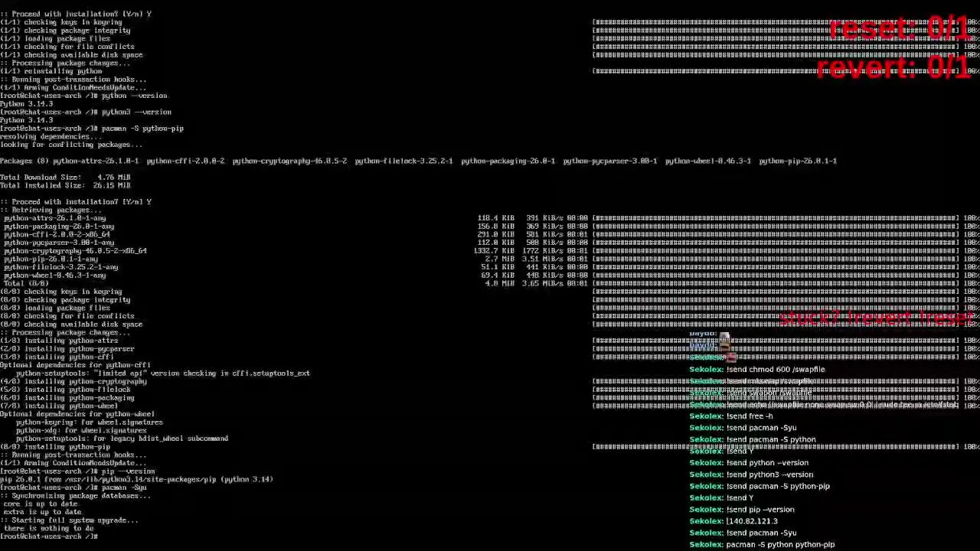The width and height of the screenshot is (980, 551).
Task: Select chat message 'pacman -S python python-pip'
Action: coord(762,545)
